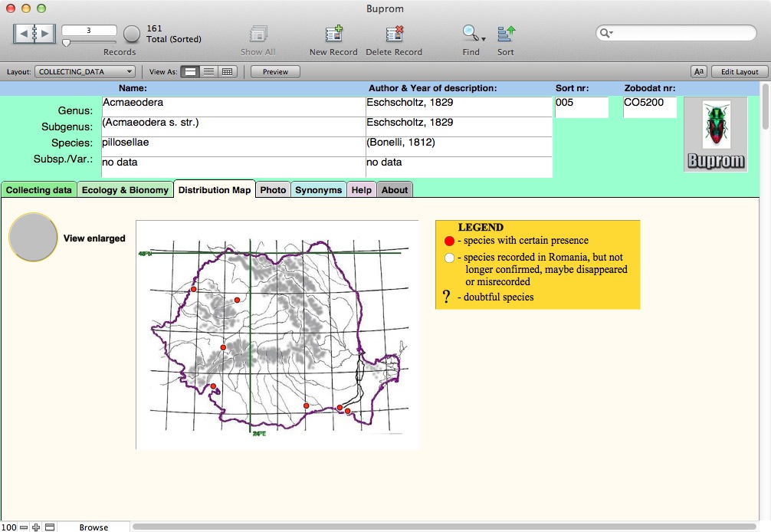This screenshot has height=532, width=771.
Task: Open the Synonyms tab
Action: tap(318, 190)
